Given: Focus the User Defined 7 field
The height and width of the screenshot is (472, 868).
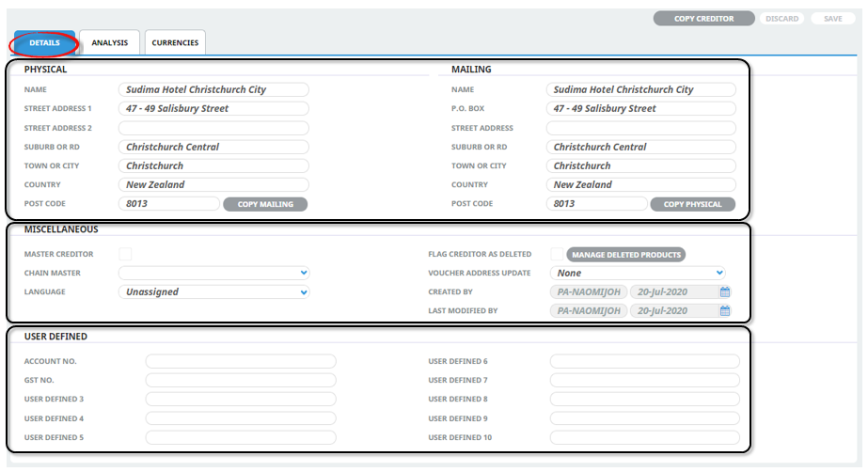Looking at the screenshot, I should (x=645, y=380).
